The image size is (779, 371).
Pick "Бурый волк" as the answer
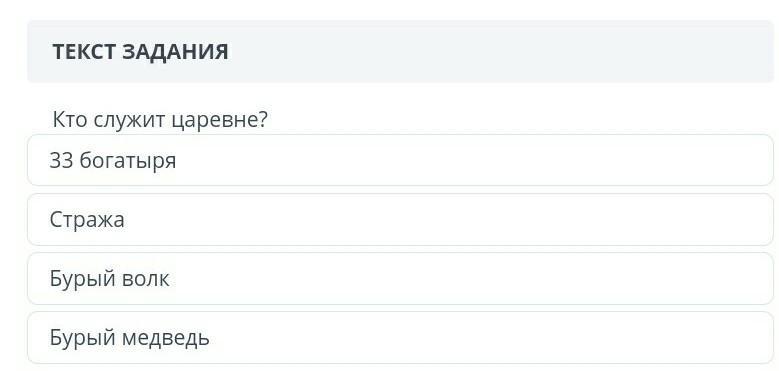[400, 278]
